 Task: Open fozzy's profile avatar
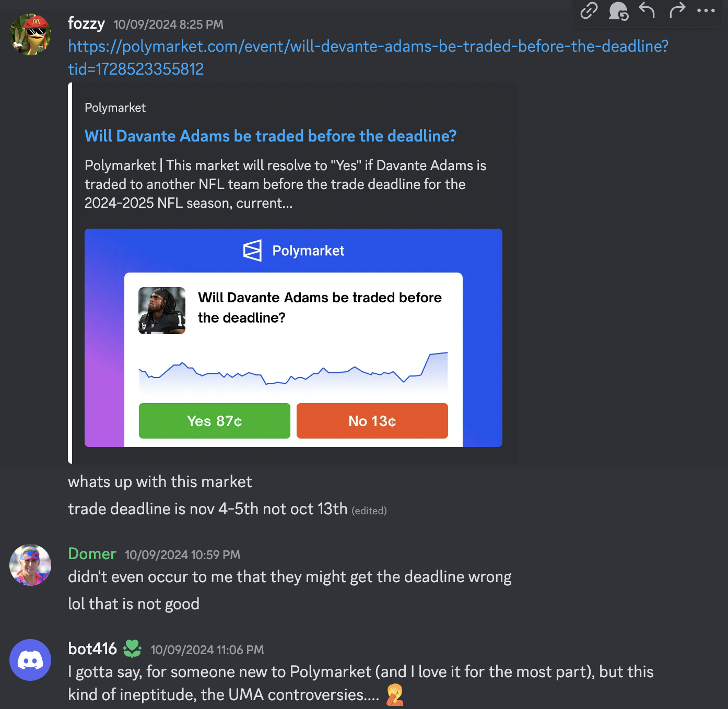point(30,34)
